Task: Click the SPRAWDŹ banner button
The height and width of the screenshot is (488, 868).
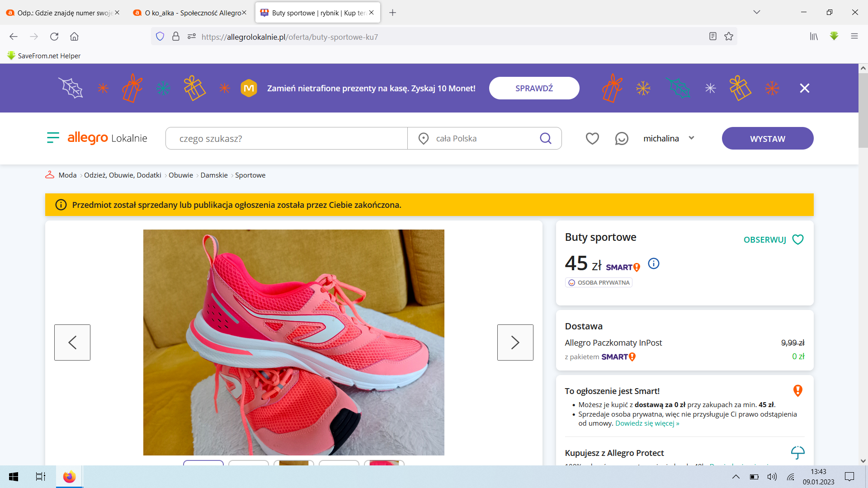Action: click(x=534, y=88)
